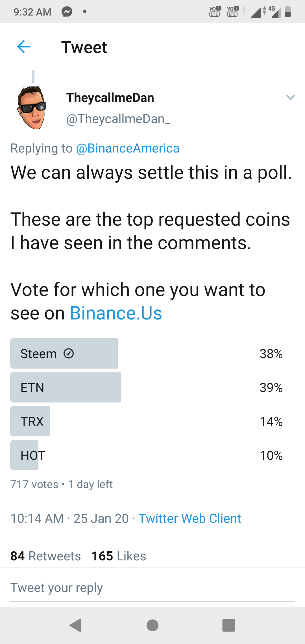Tap the Android back navigation button
The height and width of the screenshot is (644, 305).
(x=76, y=625)
